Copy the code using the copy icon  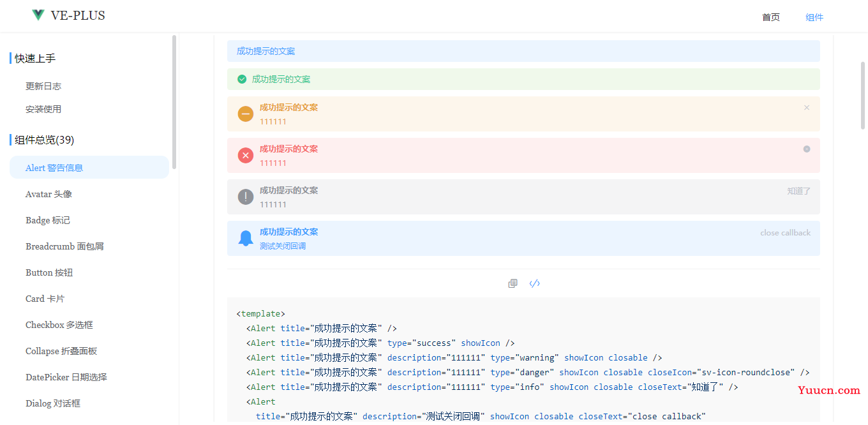513,283
